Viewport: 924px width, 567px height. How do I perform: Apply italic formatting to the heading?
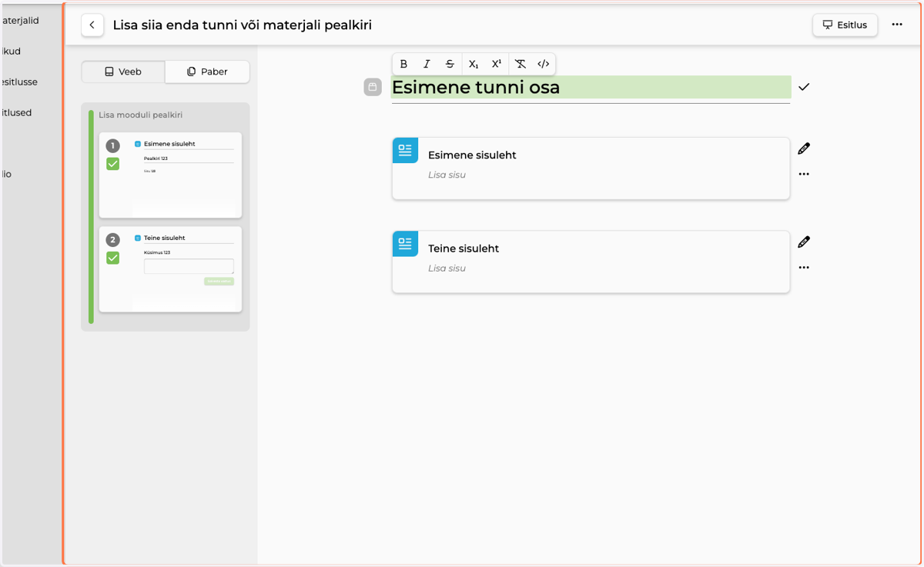click(427, 64)
